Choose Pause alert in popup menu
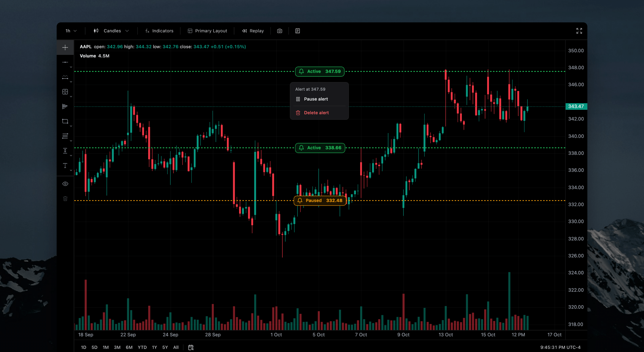The height and width of the screenshot is (352, 644). 319,99
